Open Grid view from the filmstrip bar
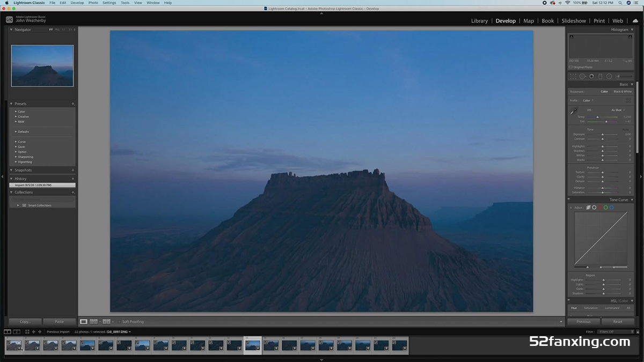The height and width of the screenshot is (362, 644). point(27,332)
